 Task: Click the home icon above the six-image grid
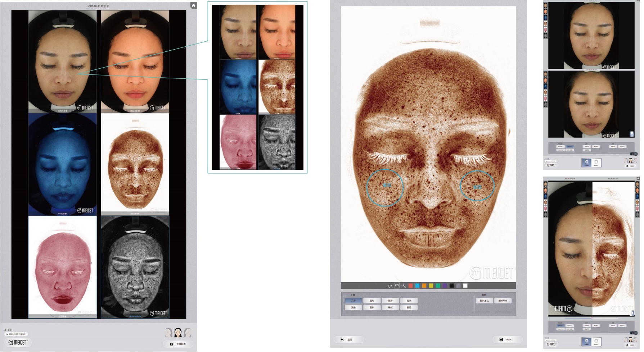tap(194, 5)
